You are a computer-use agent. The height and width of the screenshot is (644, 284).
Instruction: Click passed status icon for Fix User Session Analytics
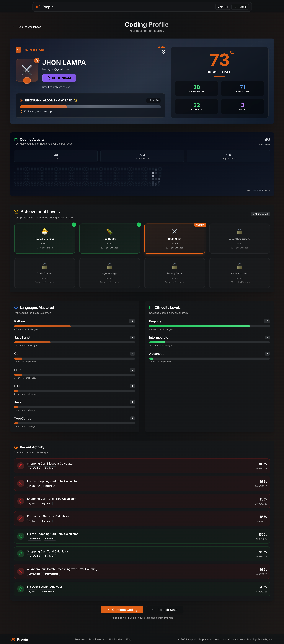pos(21,589)
